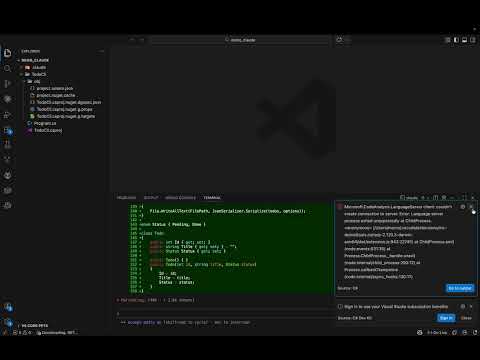Switch to the Problems panel tab
The width and height of the screenshot is (480, 360).
tap(126, 198)
